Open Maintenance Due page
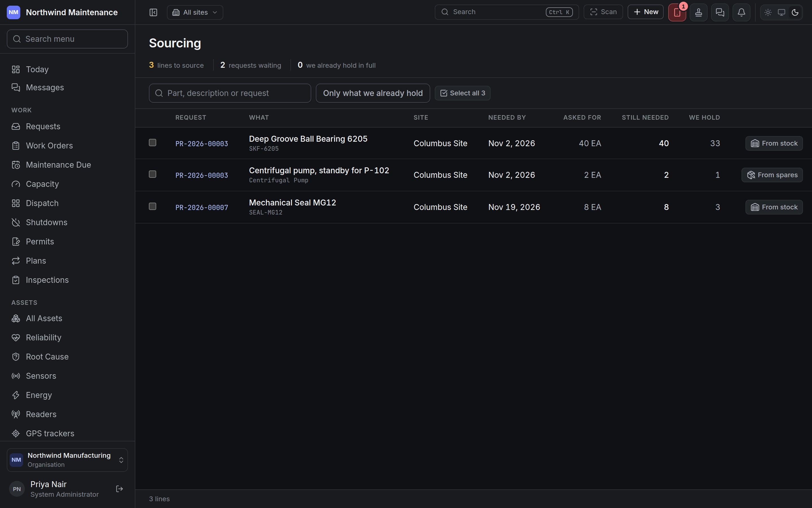 (67, 165)
